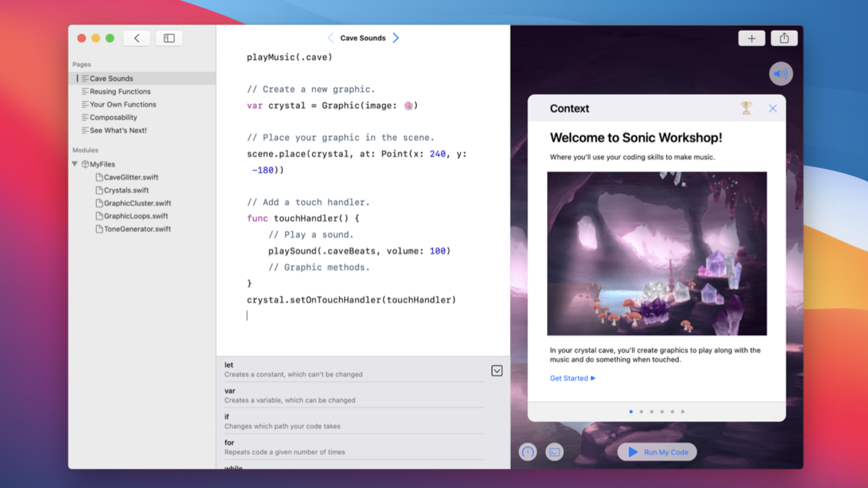Collapse the MyFiles module triangle
This screenshot has height=488, width=868.
pyautogui.click(x=75, y=164)
